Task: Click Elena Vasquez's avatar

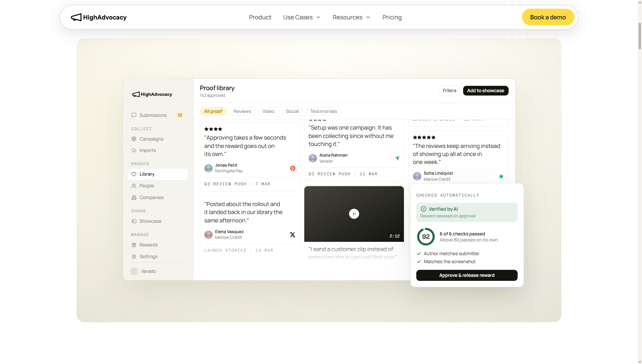Action: (208, 235)
